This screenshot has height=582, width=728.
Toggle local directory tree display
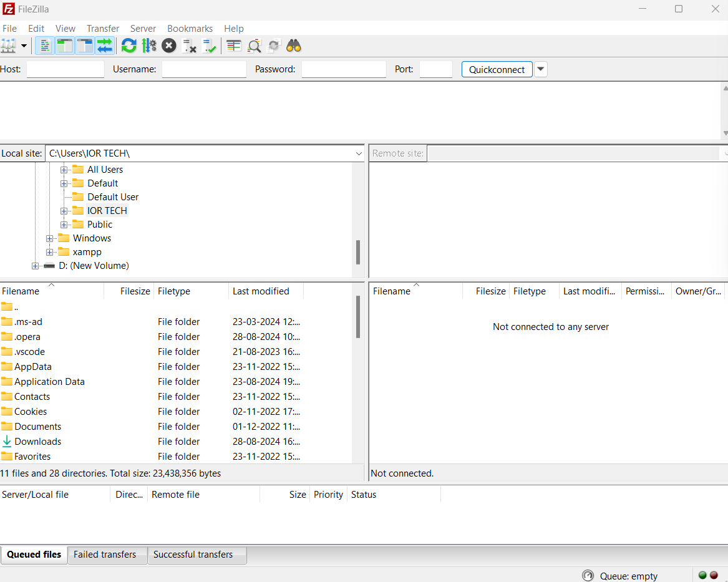pyautogui.click(x=65, y=46)
